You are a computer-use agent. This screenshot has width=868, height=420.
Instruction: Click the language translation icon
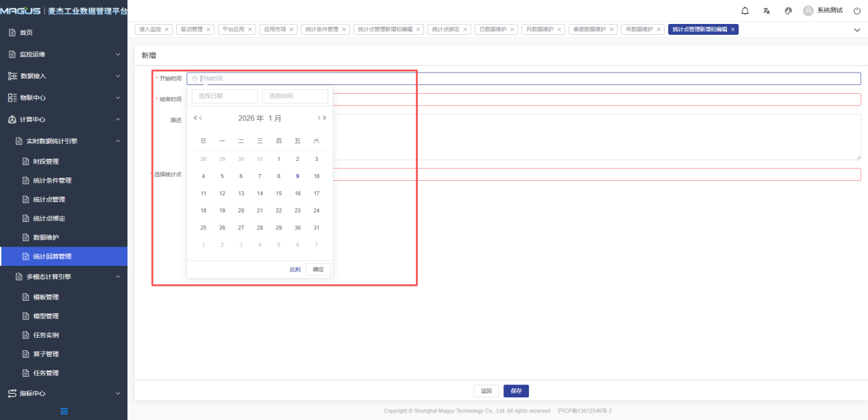pyautogui.click(x=767, y=11)
